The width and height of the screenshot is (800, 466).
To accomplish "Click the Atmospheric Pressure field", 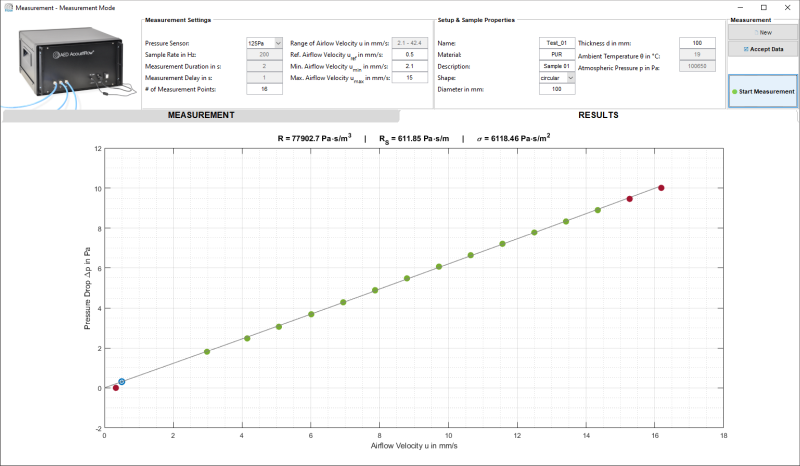I will 697,66.
